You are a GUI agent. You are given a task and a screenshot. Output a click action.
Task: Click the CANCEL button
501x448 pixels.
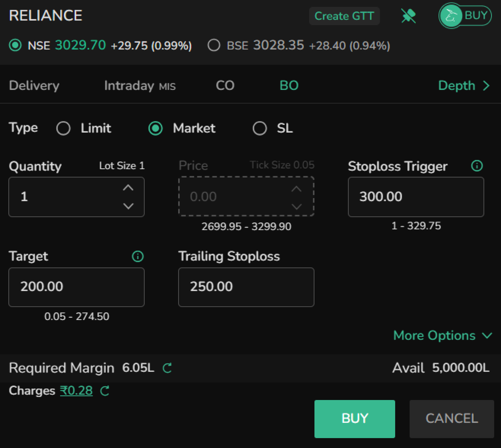click(x=452, y=419)
